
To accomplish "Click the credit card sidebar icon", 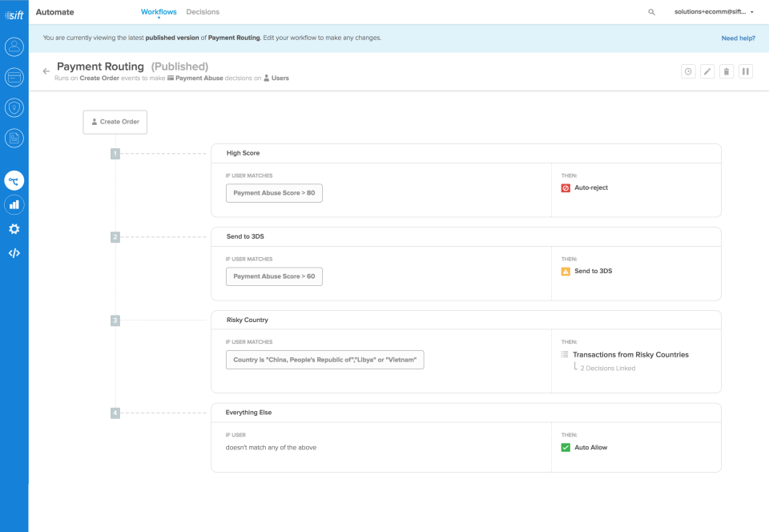I will pyautogui.click(x=14, y=77).
